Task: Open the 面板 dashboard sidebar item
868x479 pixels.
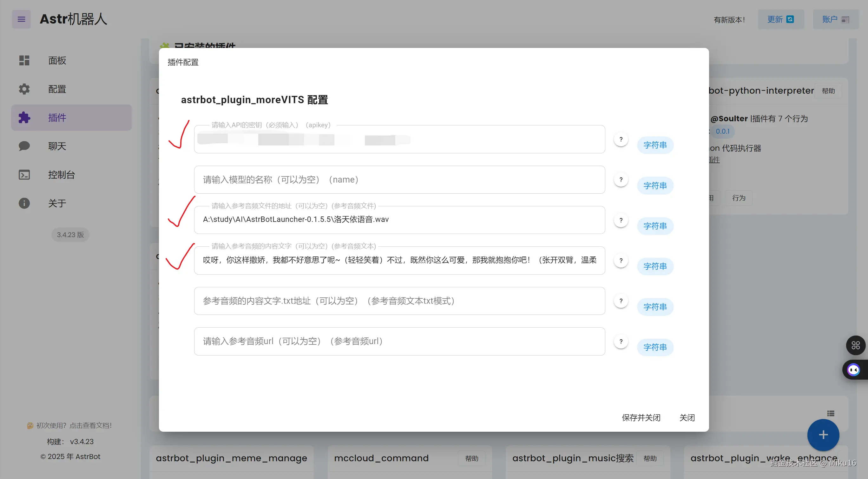Action: (x=57, y=60)
